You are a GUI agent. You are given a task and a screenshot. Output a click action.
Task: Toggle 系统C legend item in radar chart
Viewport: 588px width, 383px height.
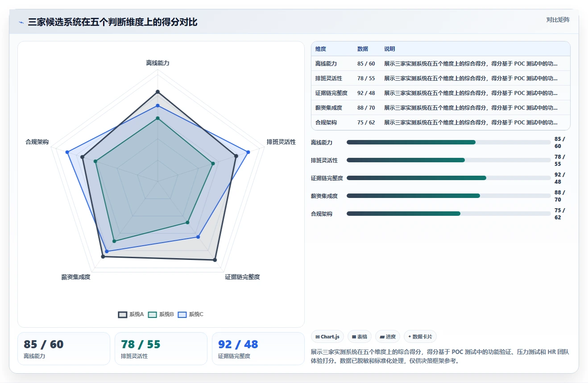click(190, 314)
